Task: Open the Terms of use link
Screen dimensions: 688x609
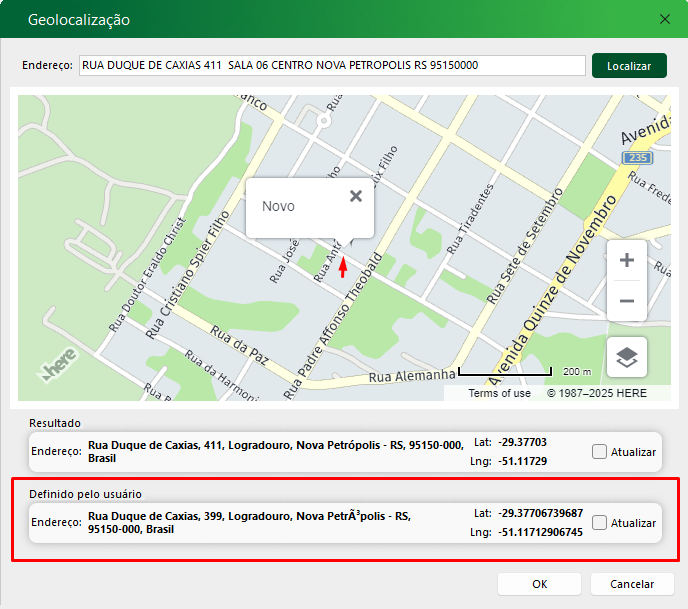Action: (499, 393)
